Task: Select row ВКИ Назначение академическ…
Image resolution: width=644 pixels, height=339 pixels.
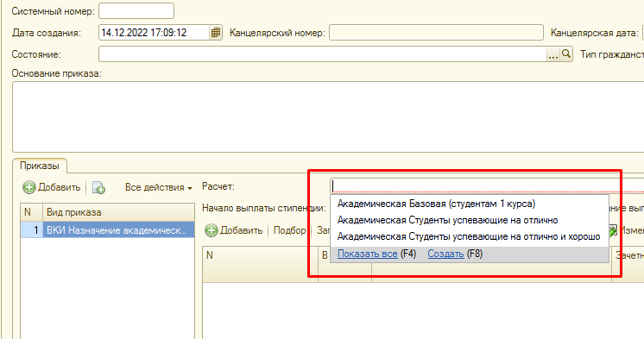Action: click(x=108, y=230)
